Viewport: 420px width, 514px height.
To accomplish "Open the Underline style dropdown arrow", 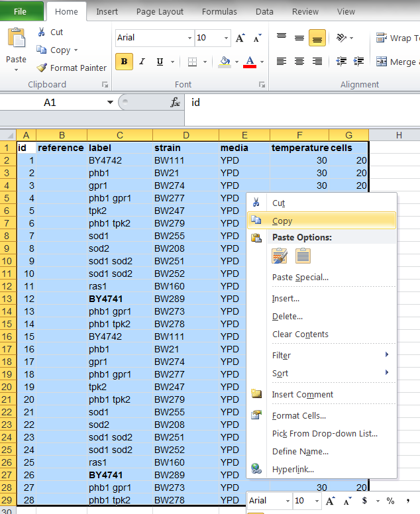I will pyautogui.click(x=172, y=62).
